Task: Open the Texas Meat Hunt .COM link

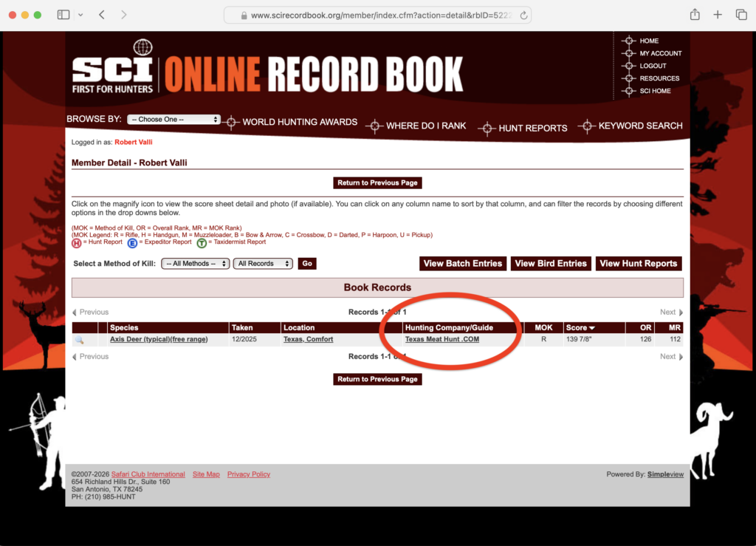Action: pyautogui.click(x=442, y=339)
